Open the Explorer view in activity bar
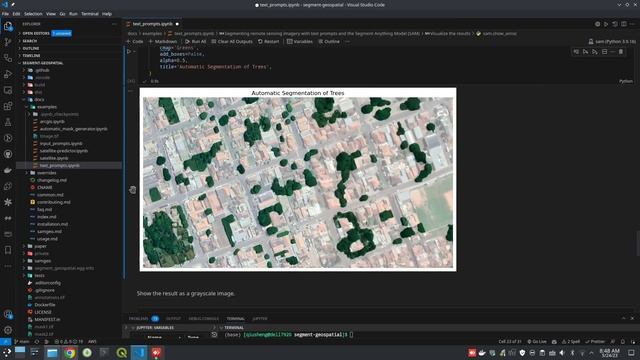 point(8,26)
